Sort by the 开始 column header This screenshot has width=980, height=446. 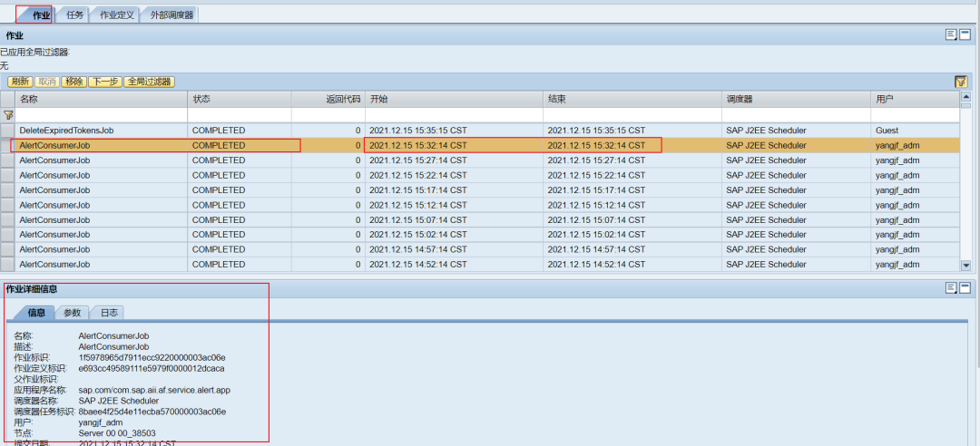pyautogui.click(x=454, y=100)
